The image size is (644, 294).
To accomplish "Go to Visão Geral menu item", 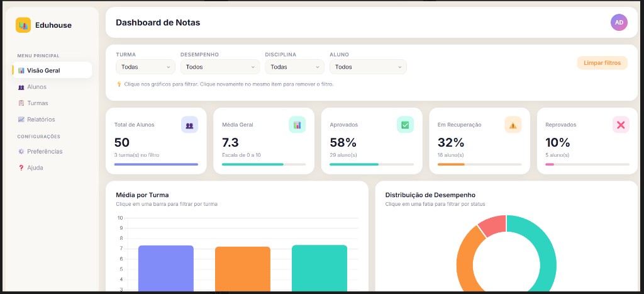I will click(52, 71).
